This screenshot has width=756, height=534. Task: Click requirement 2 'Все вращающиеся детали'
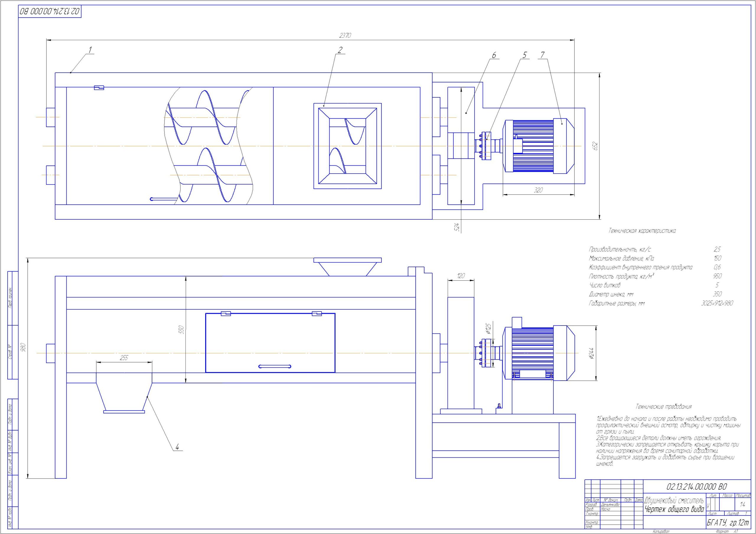pos(659,438)
